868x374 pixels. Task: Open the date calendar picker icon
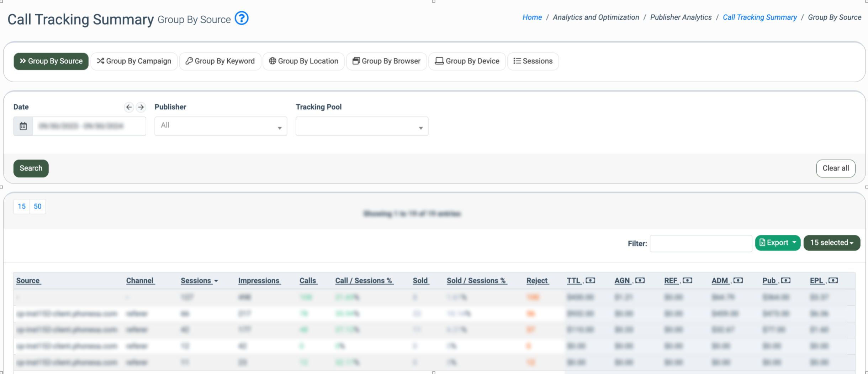pos(23,126)
